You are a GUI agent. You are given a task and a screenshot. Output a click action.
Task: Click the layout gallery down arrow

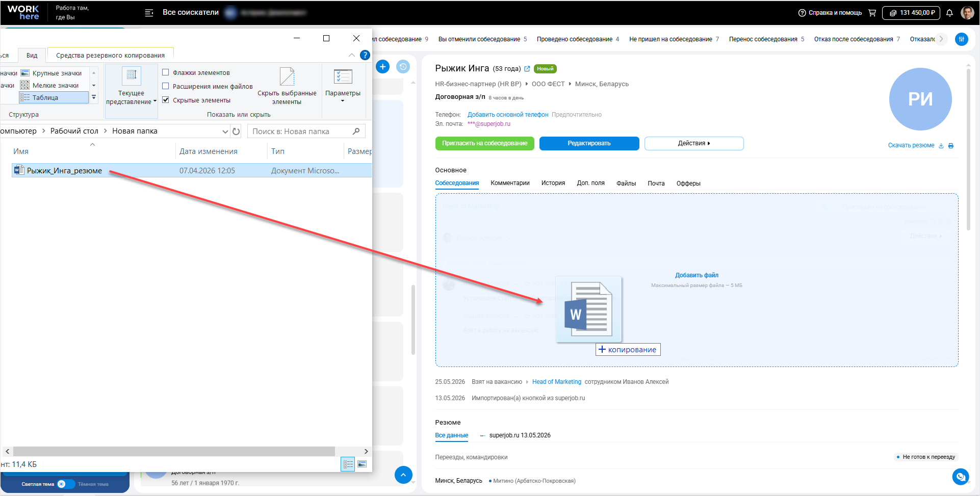[x=94, y=86]
